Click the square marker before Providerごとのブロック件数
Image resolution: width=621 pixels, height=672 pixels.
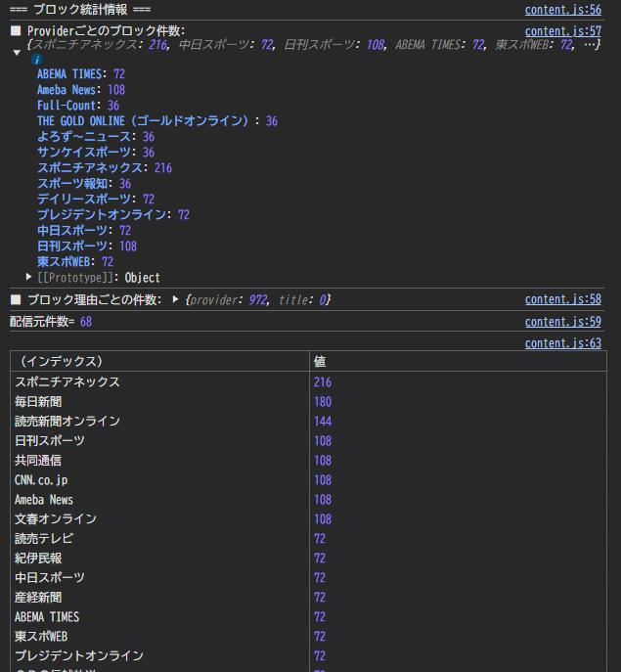pyautogui.click(x=16, y=31)
